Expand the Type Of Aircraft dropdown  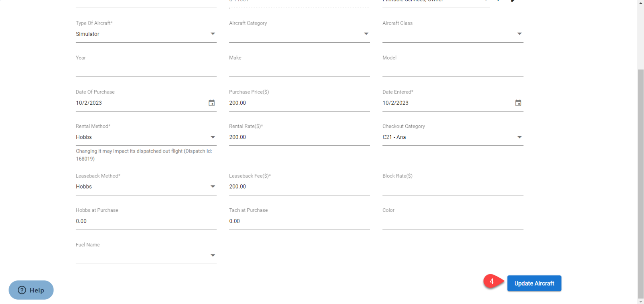[x=213, y=34]
